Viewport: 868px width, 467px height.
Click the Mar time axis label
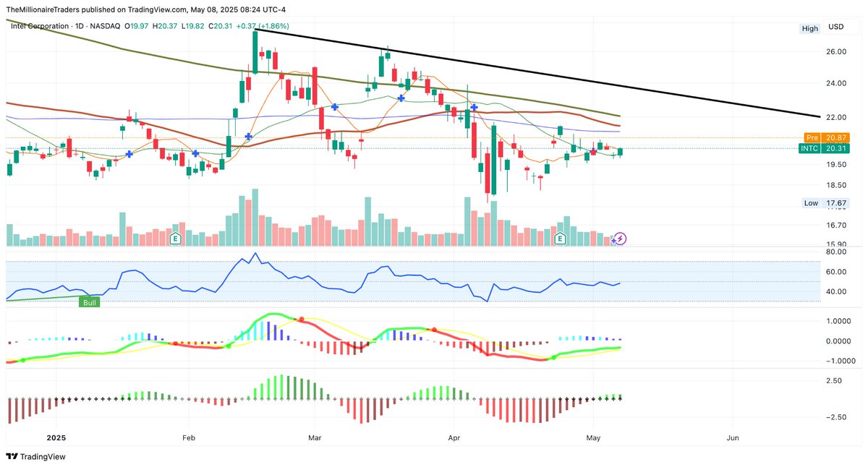pyautogui.click(x=315, y=438)
